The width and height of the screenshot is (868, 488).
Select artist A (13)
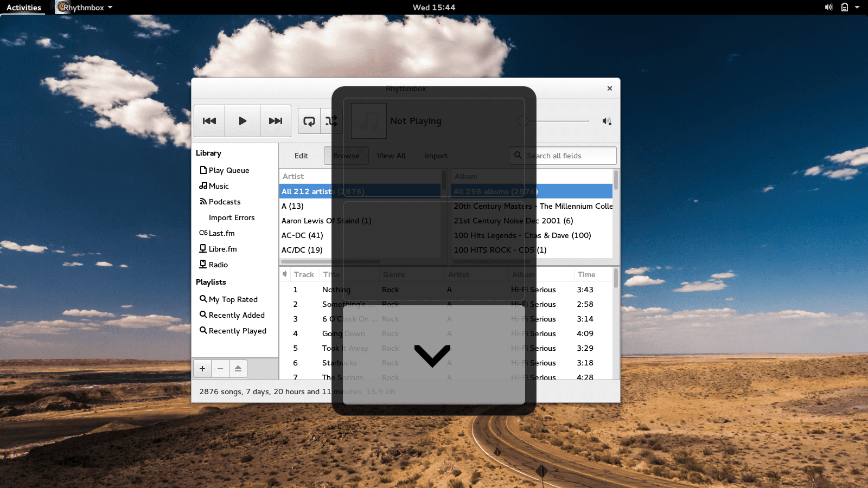[x=360, y=206]
